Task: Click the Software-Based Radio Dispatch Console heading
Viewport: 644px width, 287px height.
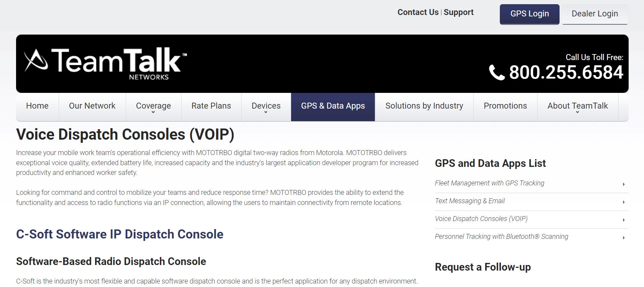Action: 111,262
